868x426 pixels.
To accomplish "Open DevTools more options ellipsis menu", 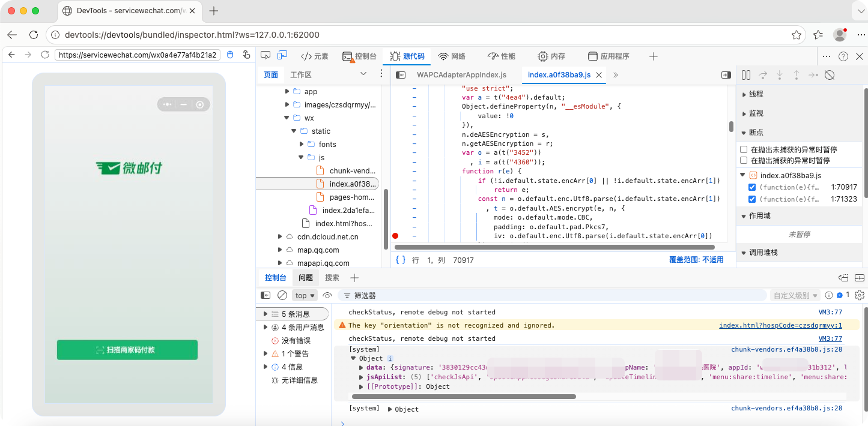I will coord(827,56).
